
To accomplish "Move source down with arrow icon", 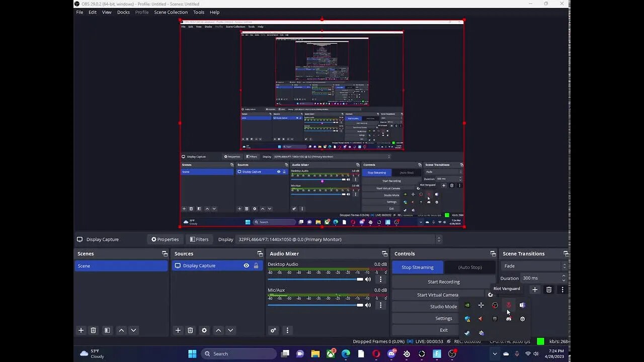I will click(x=230, y=330).
